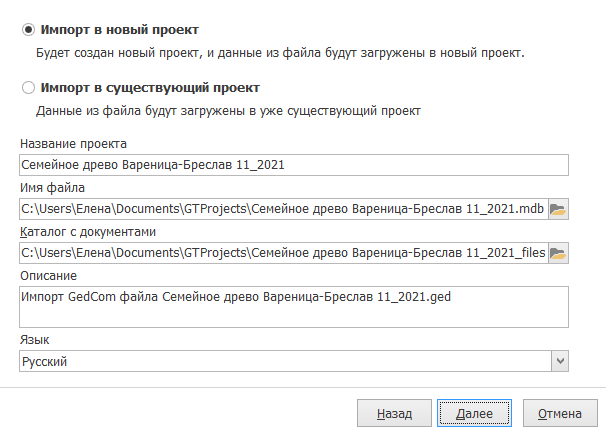
Task: Click the Назад button
Action: [x=394, y=413]
